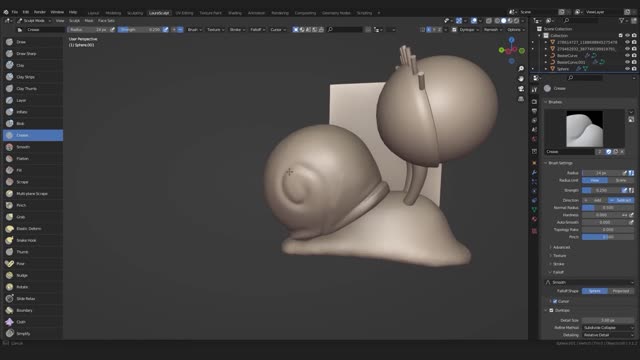Click the viewport zoom magnifier icon
640x360 pixels.
[521, 69]
